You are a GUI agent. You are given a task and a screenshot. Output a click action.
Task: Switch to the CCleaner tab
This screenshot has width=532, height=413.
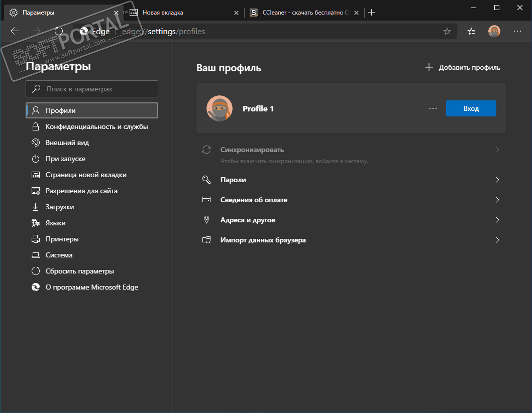pyautogui.click(x=301, y=13)
